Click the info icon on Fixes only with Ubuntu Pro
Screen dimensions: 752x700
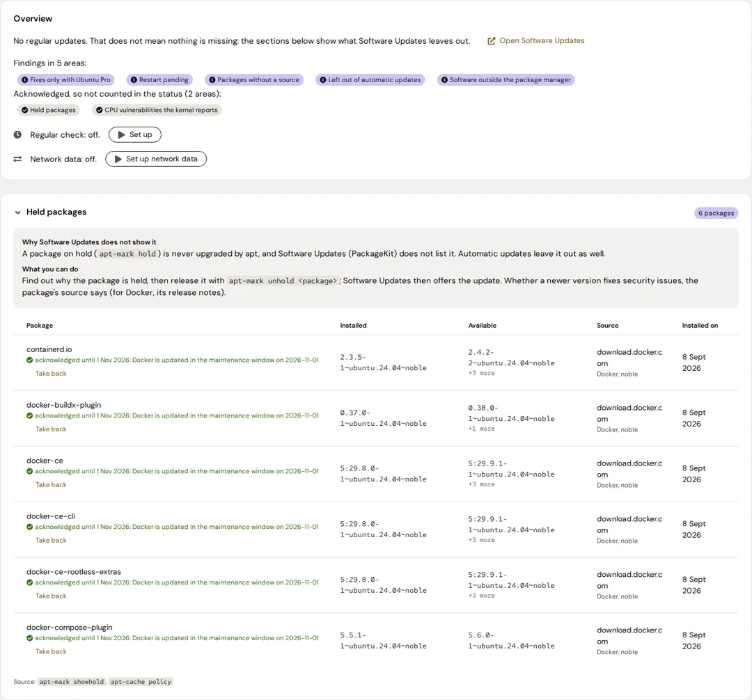click(25, 80)
